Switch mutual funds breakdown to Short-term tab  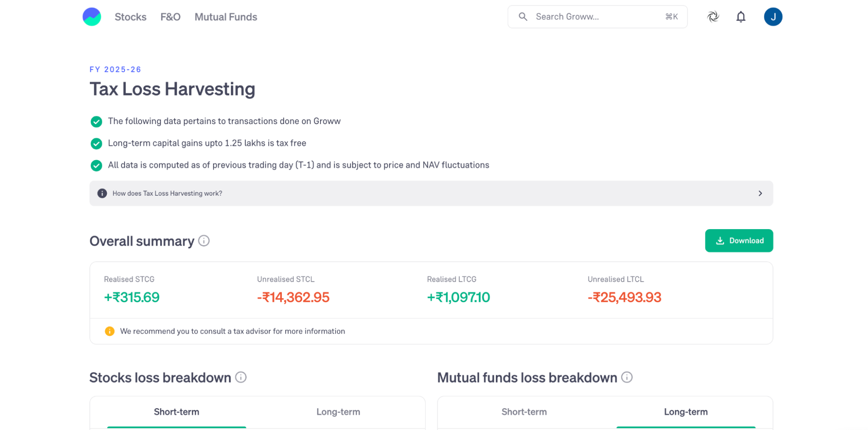(x=524, y=412)
